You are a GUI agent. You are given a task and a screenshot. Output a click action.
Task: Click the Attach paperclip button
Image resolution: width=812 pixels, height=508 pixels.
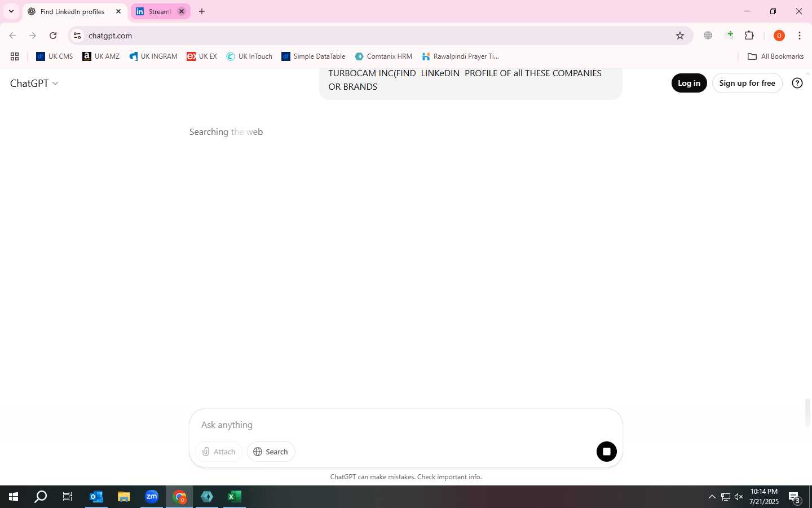coord(219,452)
